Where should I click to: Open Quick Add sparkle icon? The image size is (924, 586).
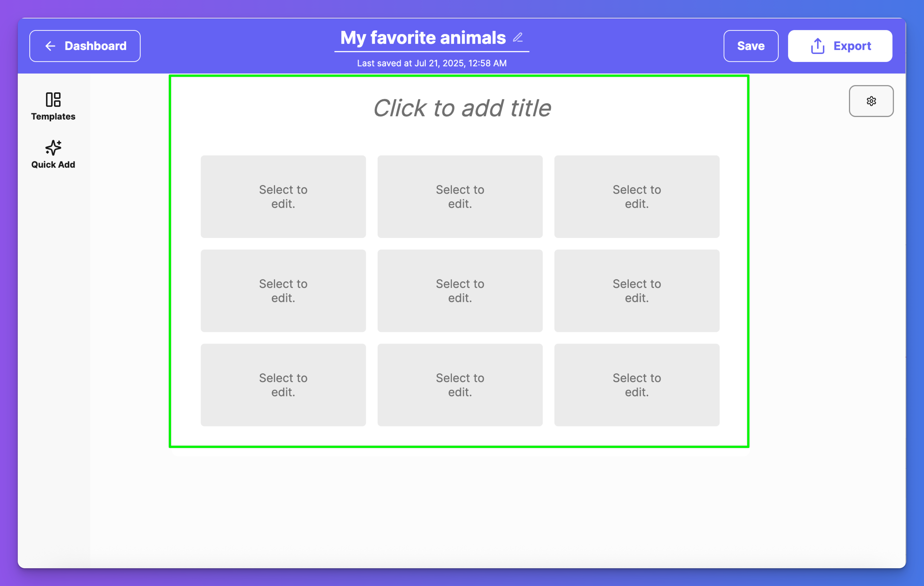click(53, 148)
